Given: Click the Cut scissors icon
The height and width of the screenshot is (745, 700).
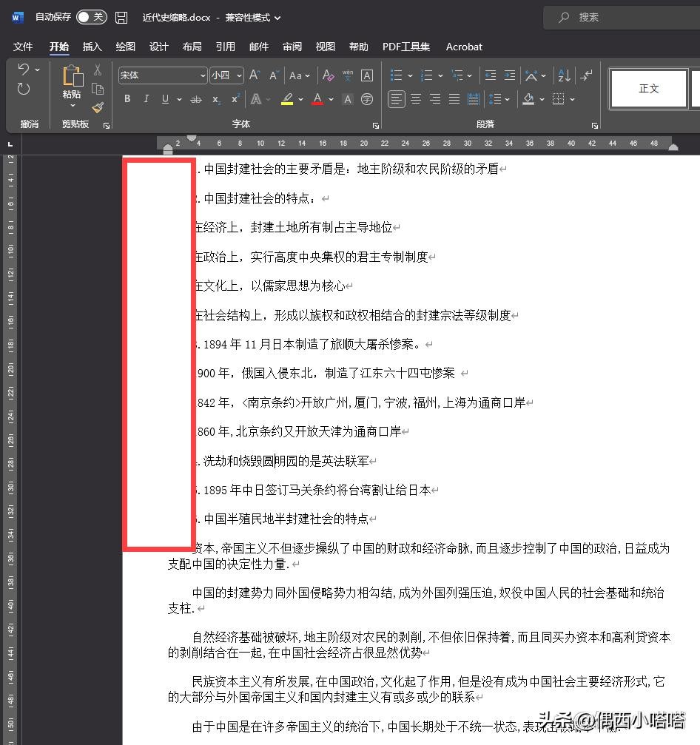Looking at the screenshot, I should coord(98,70).
